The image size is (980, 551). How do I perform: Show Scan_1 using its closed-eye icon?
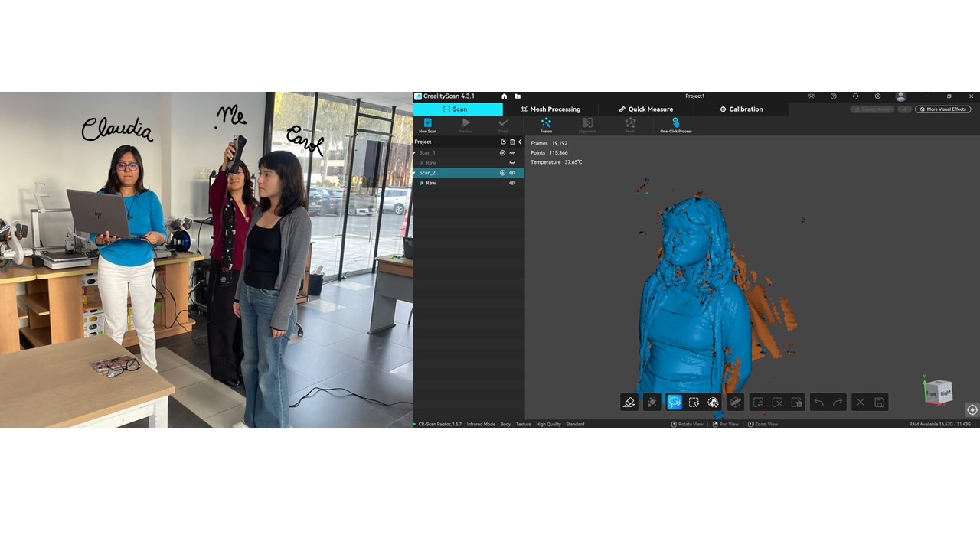(x=512, y=152)
